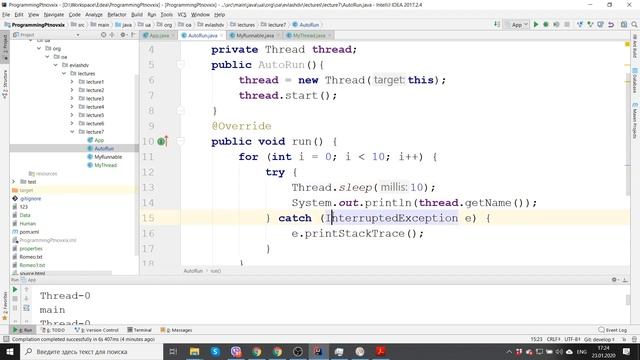This screenshot has height=360, width=640.
Task: Expand the lecture4 folder
Action: pyautogui.click(x=72, y=107)
